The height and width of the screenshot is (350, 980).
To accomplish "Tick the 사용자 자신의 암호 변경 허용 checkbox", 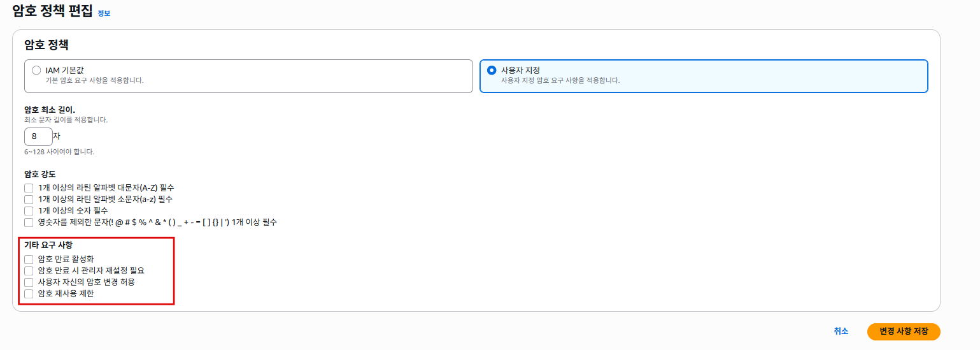I will click(x=29, y=282).
